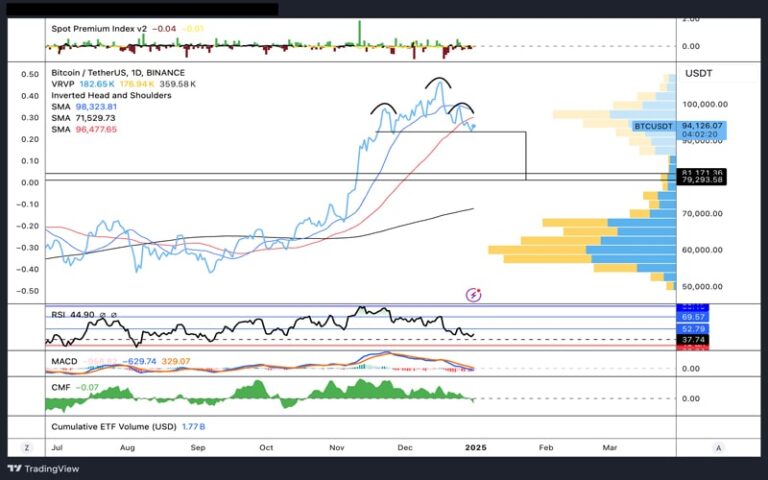Click the TradingView logo

coord(42,468)
